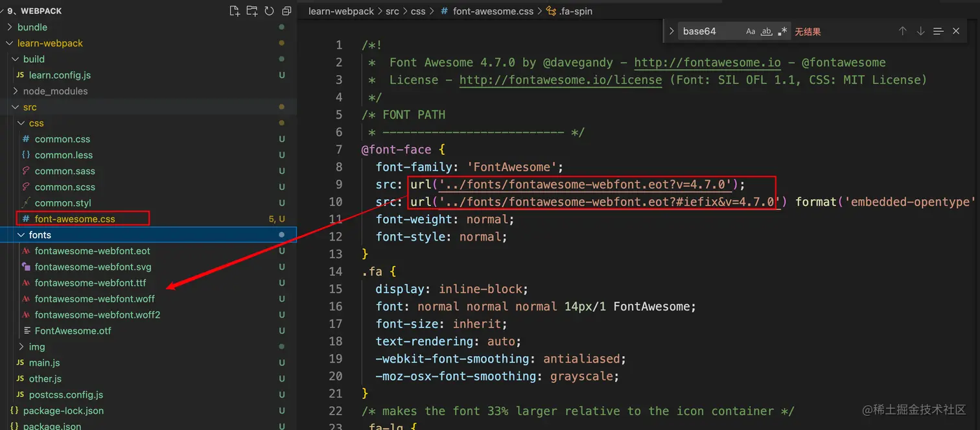Toggle Match Whole Word in find widget
The image size is (980, 430).
tap(767, 31)
